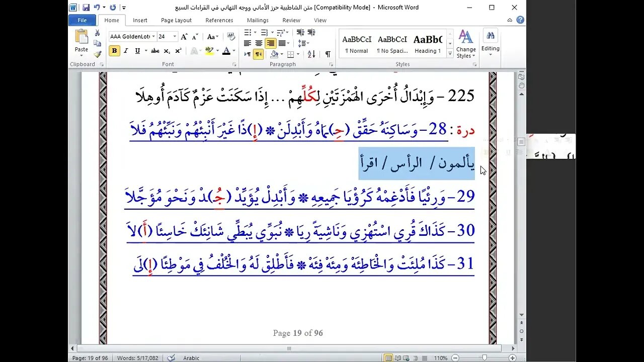Viewport: 644px width, 362px height.
Task: Expand the font color dropdown arrow
Action: point(234,51)
